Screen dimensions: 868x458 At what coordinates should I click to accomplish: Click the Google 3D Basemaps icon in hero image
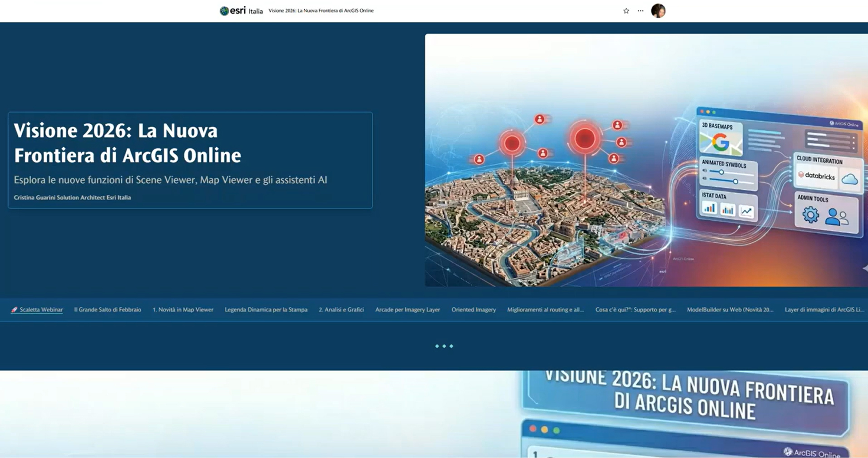pyautogui.click(x=720, y=143)
